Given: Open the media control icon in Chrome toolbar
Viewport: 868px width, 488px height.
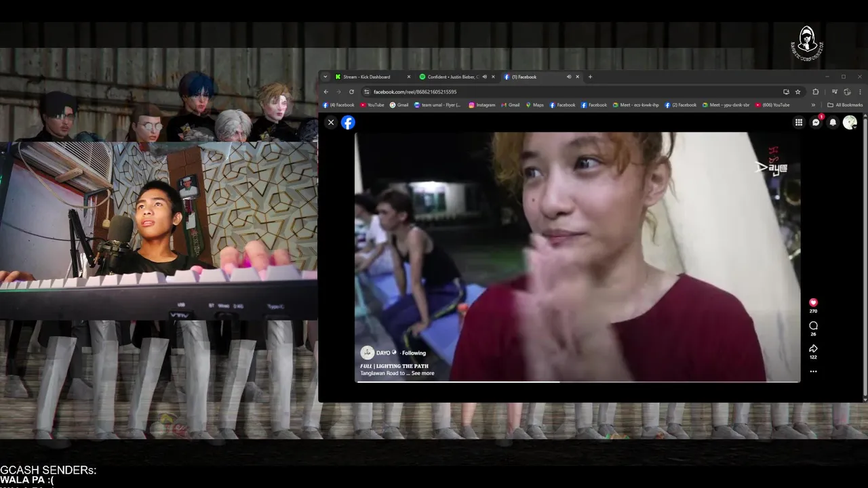Looking at the screenshot, I should (x=835, y=91).
